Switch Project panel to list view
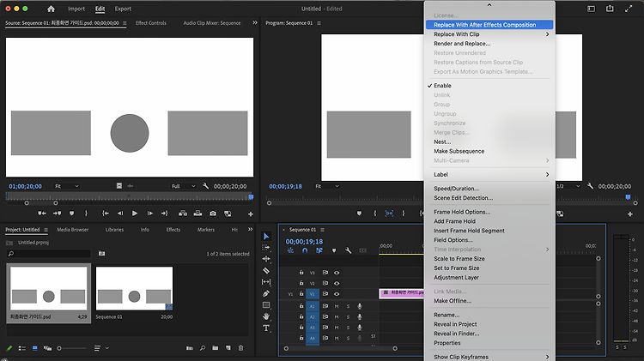The height and width of the screenshot is (361, 644). coord(22,348)
